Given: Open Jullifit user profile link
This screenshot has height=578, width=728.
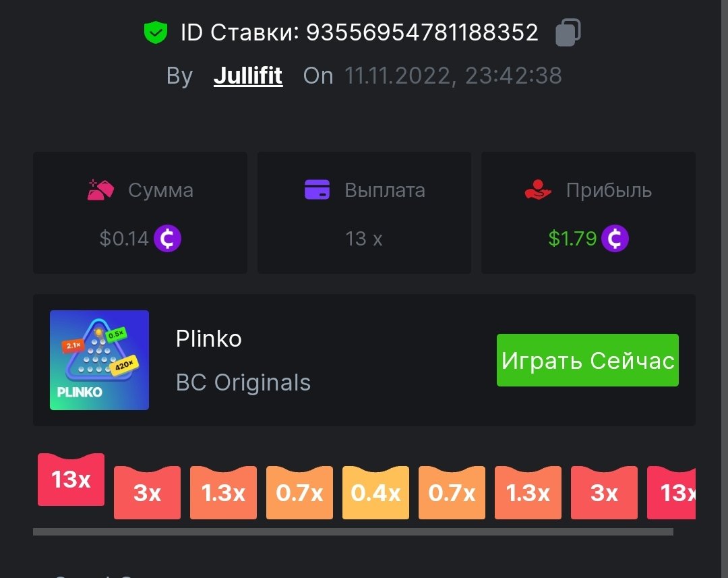Looking at the screenshot, I should pyautogui.click(x=248, y=76).
